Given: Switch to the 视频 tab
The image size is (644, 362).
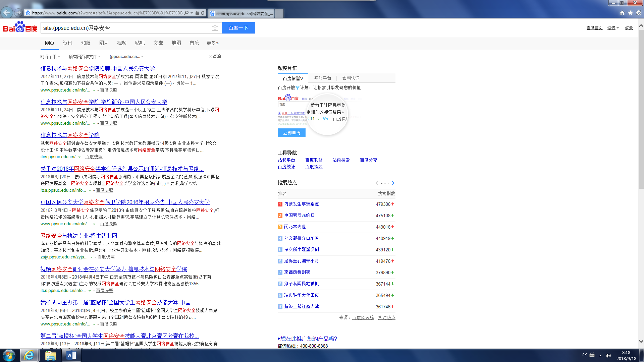Looking at the screenshot, I should (x=122, y=43).
